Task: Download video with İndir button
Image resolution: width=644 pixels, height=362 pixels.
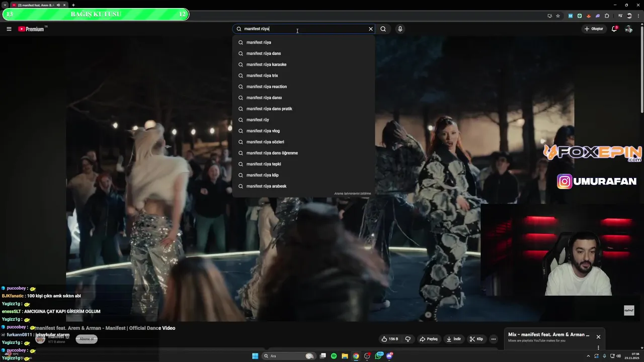Action: (x=453, y=339)
